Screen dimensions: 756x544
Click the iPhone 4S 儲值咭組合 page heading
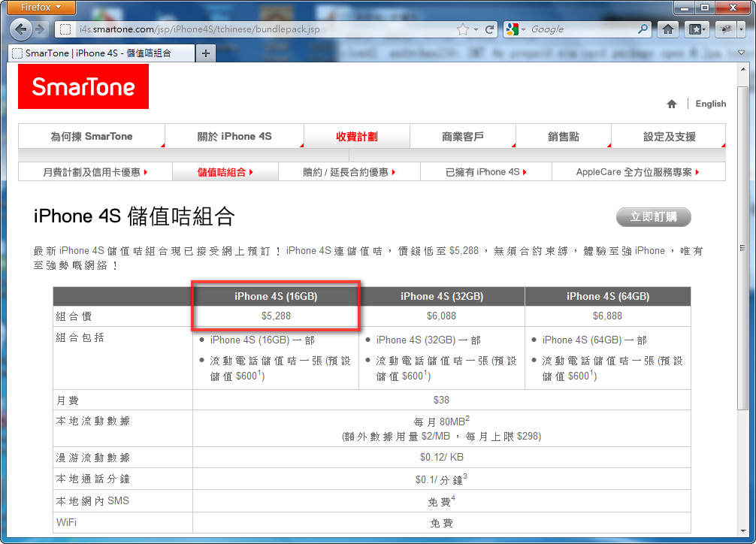click(134, 216)
